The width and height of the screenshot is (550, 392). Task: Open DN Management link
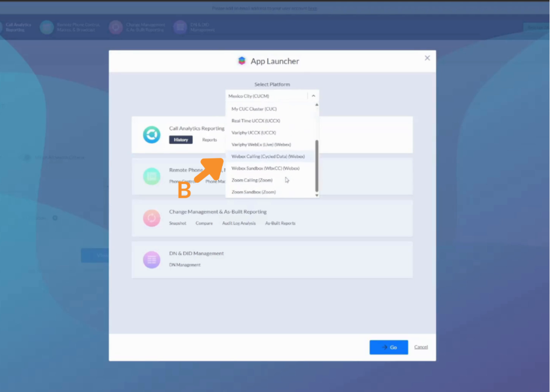pos(185,265)
